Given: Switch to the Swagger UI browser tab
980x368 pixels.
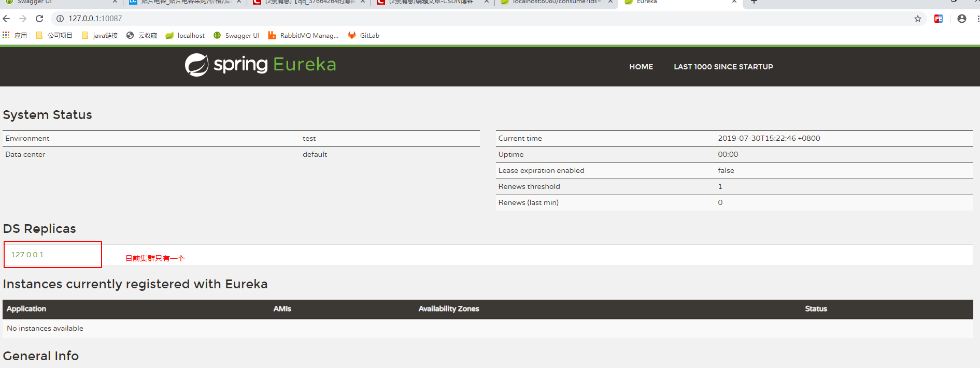Looking at the screenshot, I should click(61, 2).
